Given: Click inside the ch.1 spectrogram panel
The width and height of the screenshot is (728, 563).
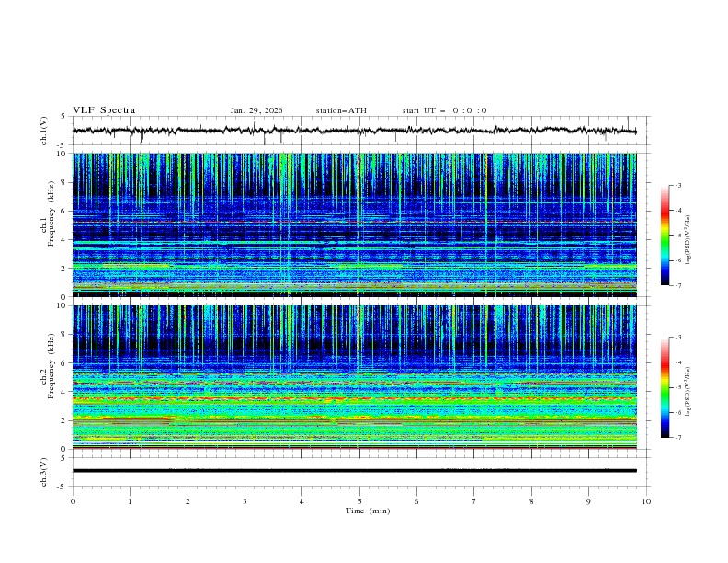Looking at the screenshot, I should pos(359,225).
